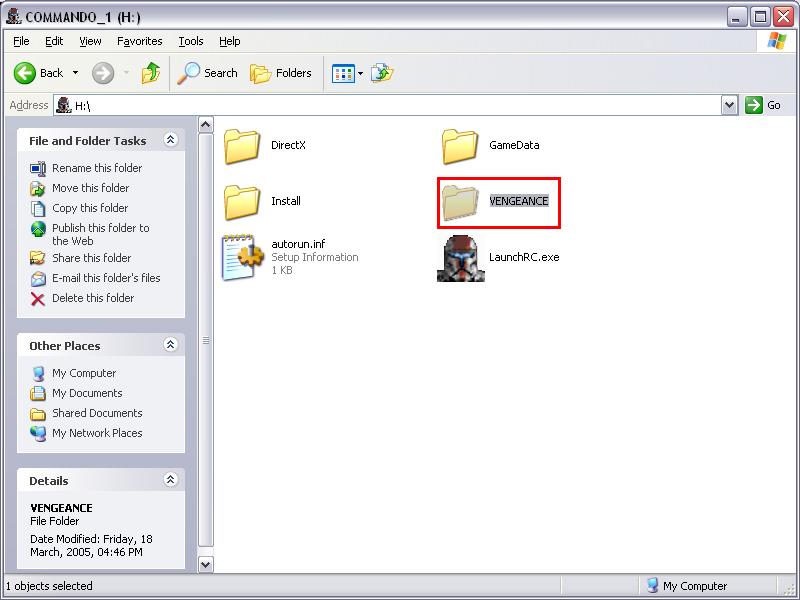Open the Favorites menu
The height and width of the screenshot is (600, 800).
[139, 41]
